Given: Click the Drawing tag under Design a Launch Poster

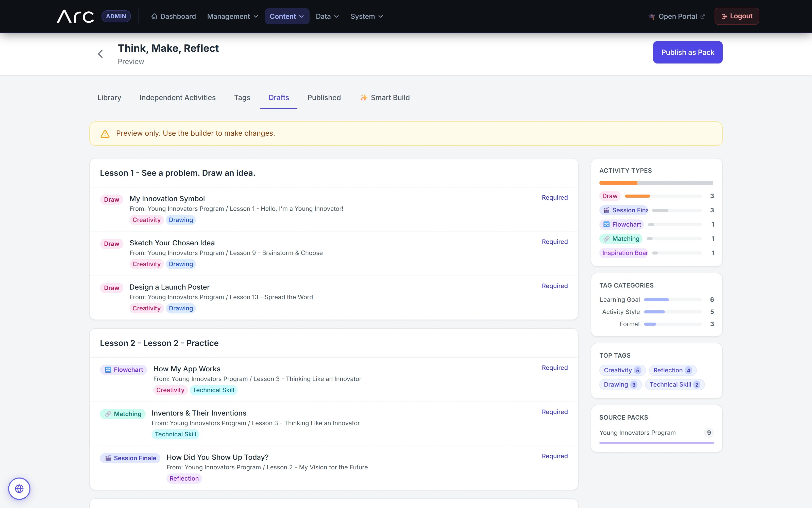Looking at the screenshot, I should pyautogui.click(x=181, y=308).
